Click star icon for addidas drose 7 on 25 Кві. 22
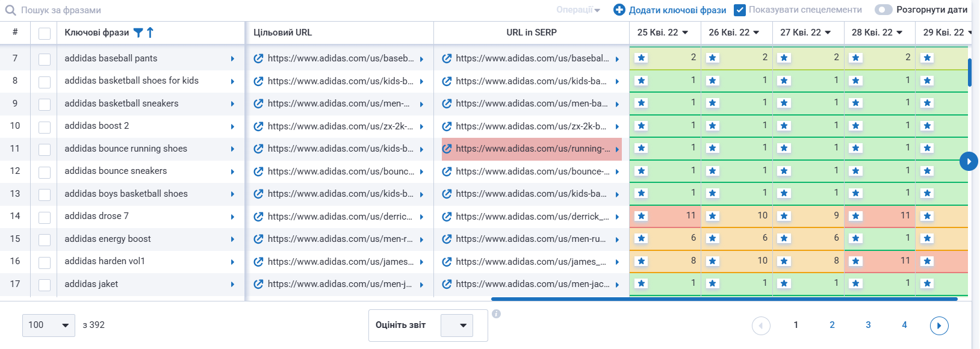 [641, 216]
